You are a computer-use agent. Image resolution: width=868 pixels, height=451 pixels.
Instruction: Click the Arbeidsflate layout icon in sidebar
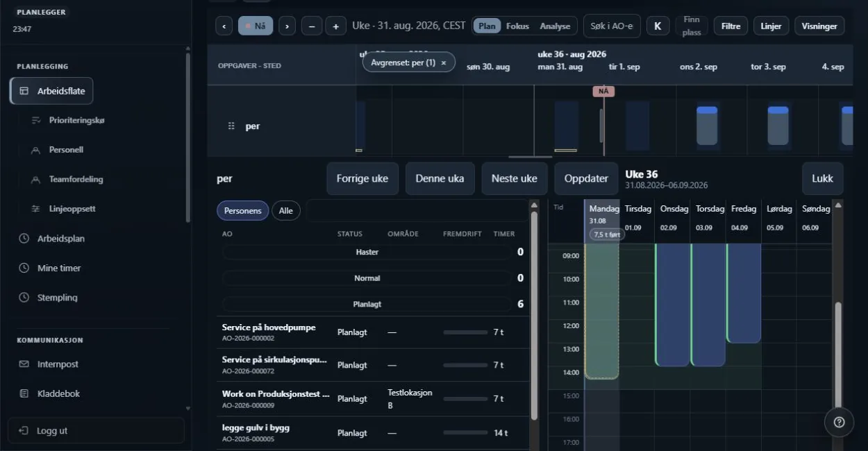click(x=24, y=91)
